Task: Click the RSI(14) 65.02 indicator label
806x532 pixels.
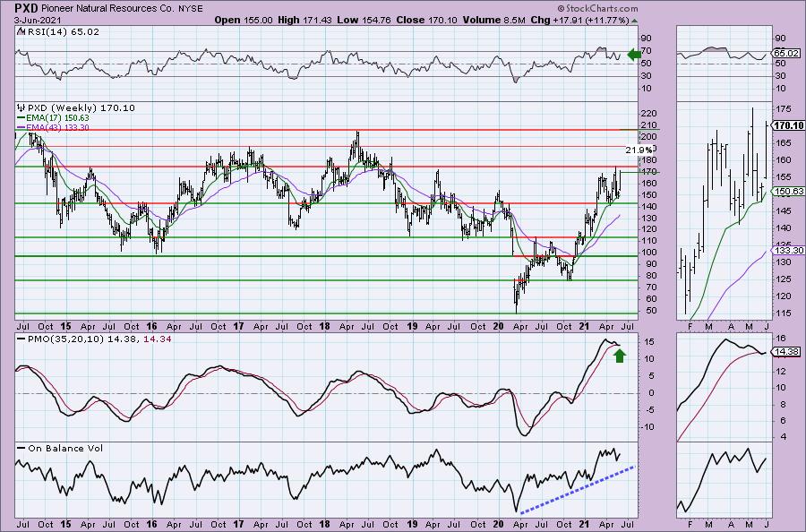Action: pyautogui.click(x=63, y=31)
